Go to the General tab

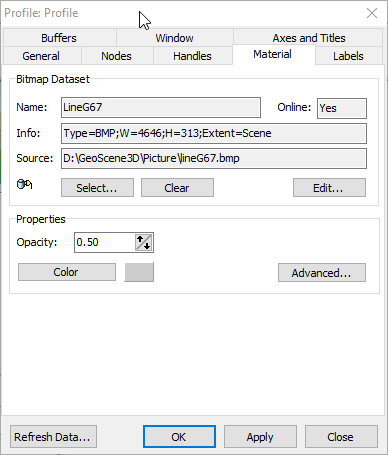[x=41, y=56]
